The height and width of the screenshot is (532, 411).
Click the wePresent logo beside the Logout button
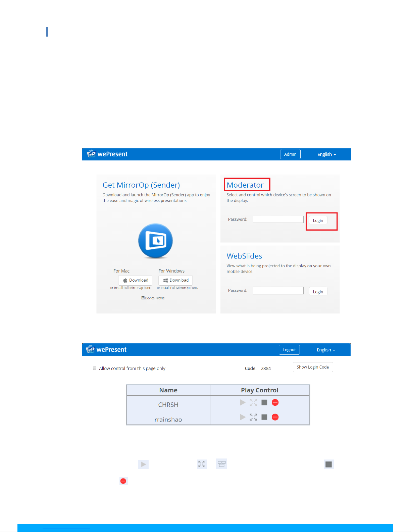pos(106,349)
